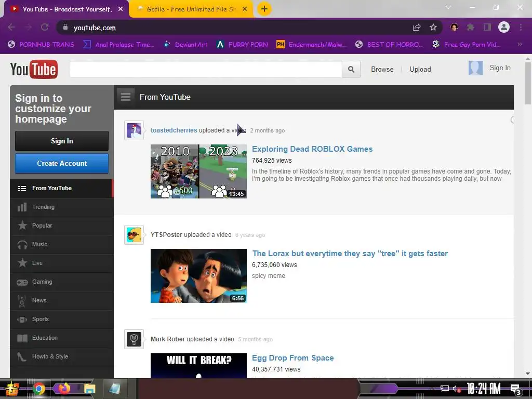Select Live in the sidebar

tap(62, 263)
